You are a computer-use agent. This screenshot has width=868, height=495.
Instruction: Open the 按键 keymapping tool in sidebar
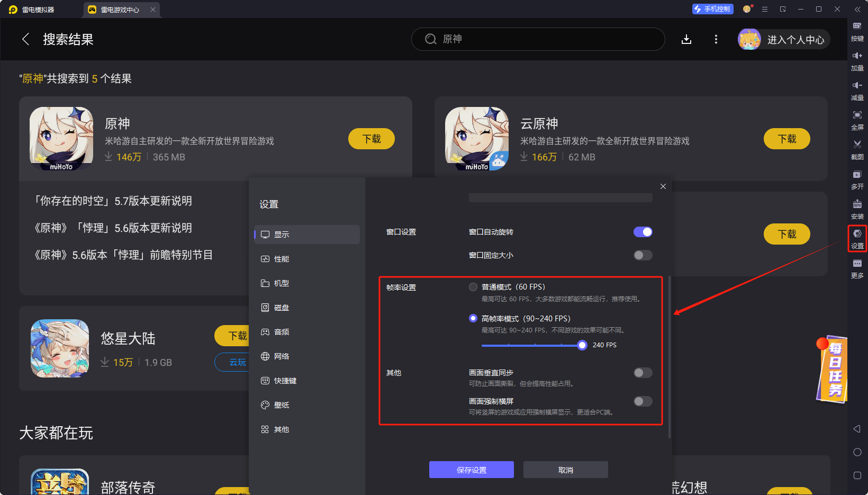[857, 31]
